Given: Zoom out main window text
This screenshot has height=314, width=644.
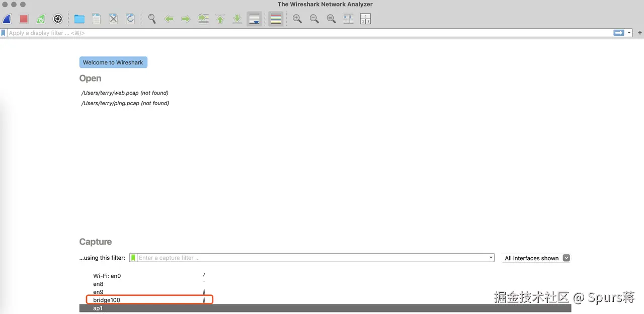Looking at the screenshot, I should [314, 19].
